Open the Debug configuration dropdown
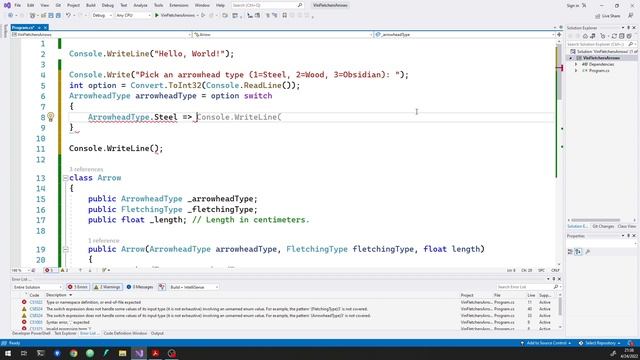The width and height of the screenshot is (640, 360). (x=102, y=15)
